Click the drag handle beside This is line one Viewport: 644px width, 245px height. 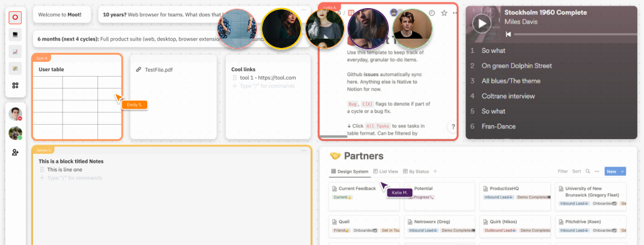click(x=42, y=170)
